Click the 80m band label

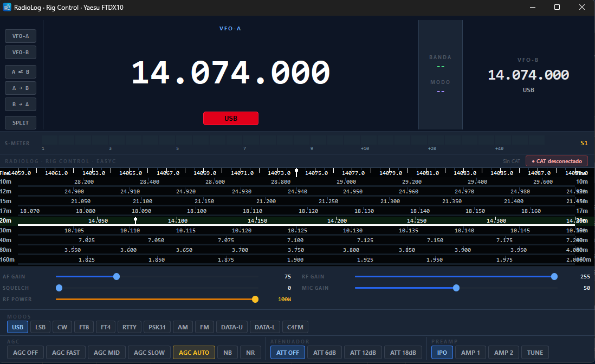tap(6, 250)
